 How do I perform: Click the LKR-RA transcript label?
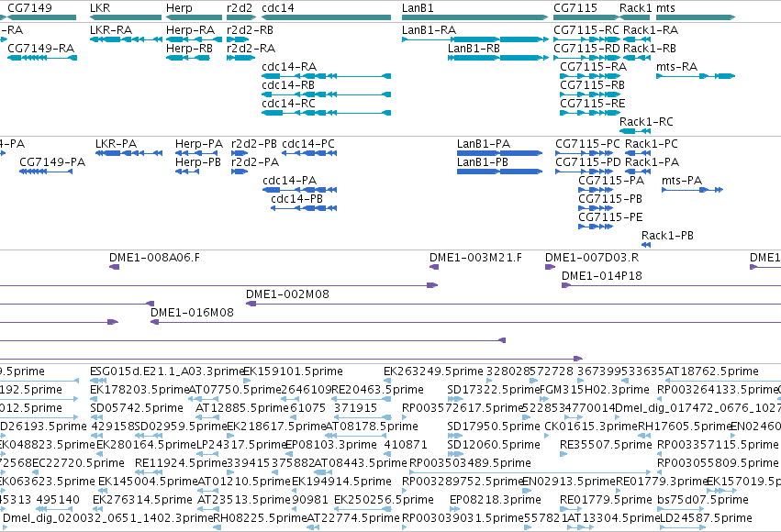(111, 30)
